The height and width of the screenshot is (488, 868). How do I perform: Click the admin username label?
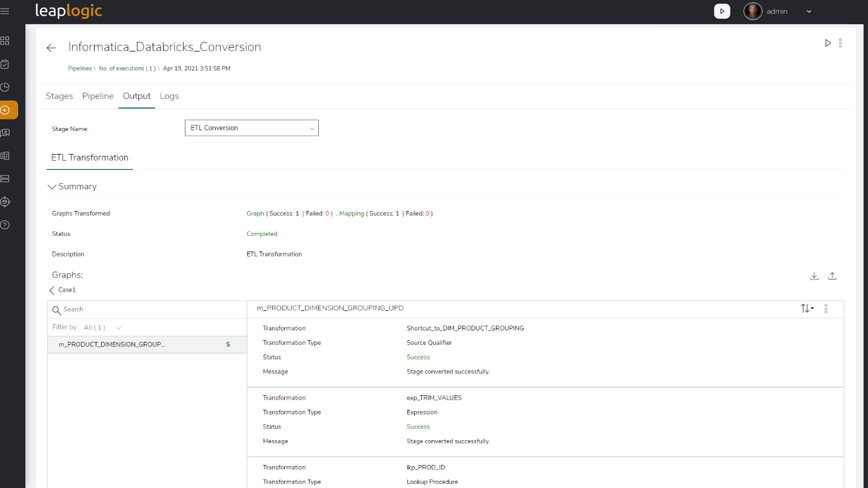point(777,11)
